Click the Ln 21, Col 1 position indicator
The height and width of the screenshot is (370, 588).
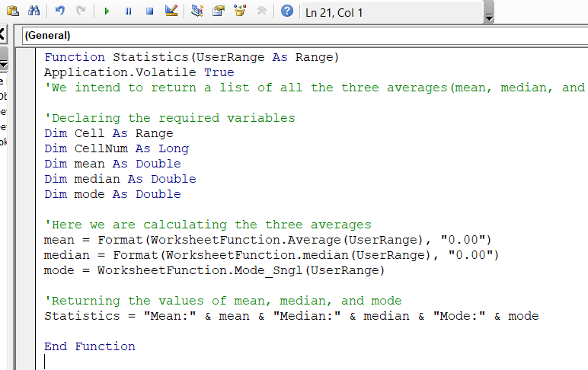[x=334, y=12]
